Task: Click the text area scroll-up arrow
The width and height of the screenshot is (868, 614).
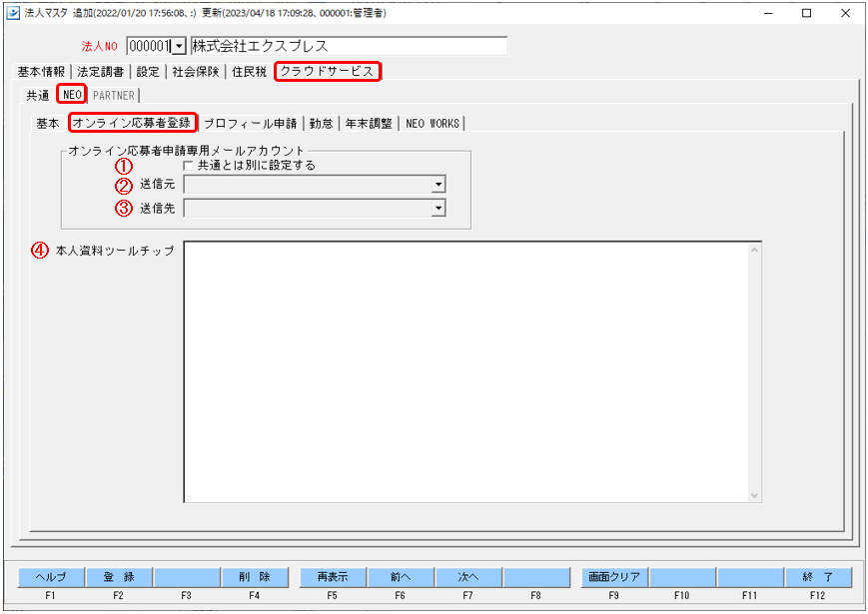Action: click(x=754, y=250)
